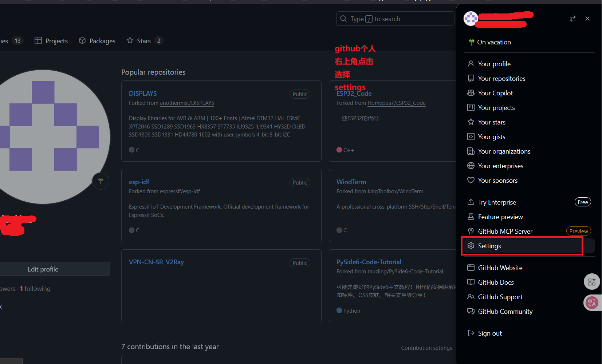Viewport: 602px width, 364px height.
Task: Switch to the Packages tab
Action: pos(97,41)
